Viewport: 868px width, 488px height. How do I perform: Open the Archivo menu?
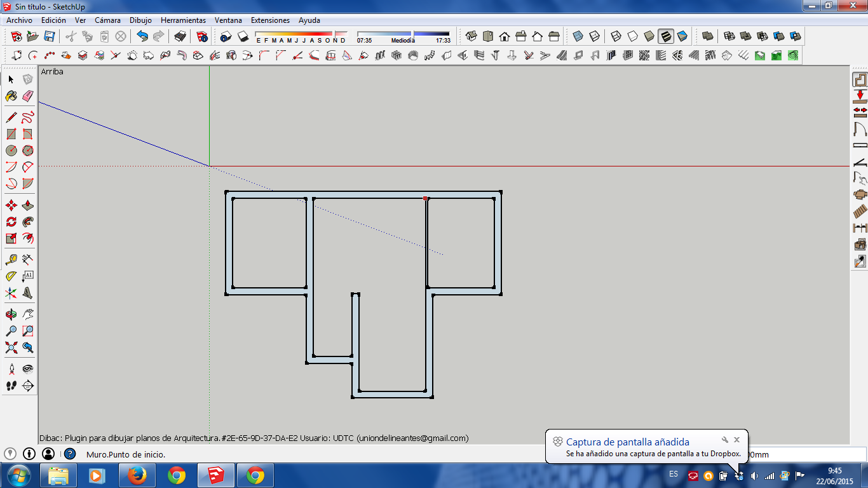coord(20,20)
